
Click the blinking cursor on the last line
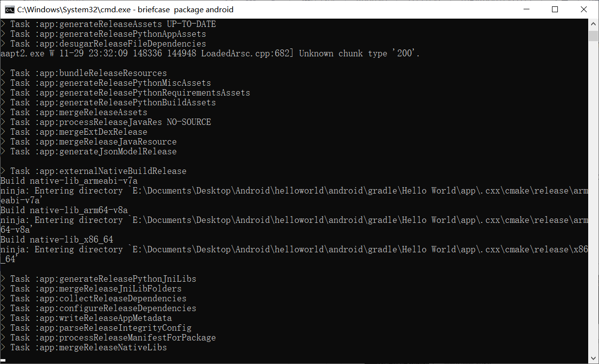click(3, 360)
